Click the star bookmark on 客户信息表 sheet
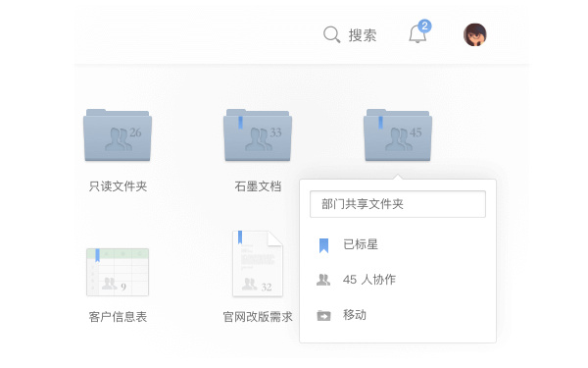Viewport: 588px width, 368px height. coord(97,255)
